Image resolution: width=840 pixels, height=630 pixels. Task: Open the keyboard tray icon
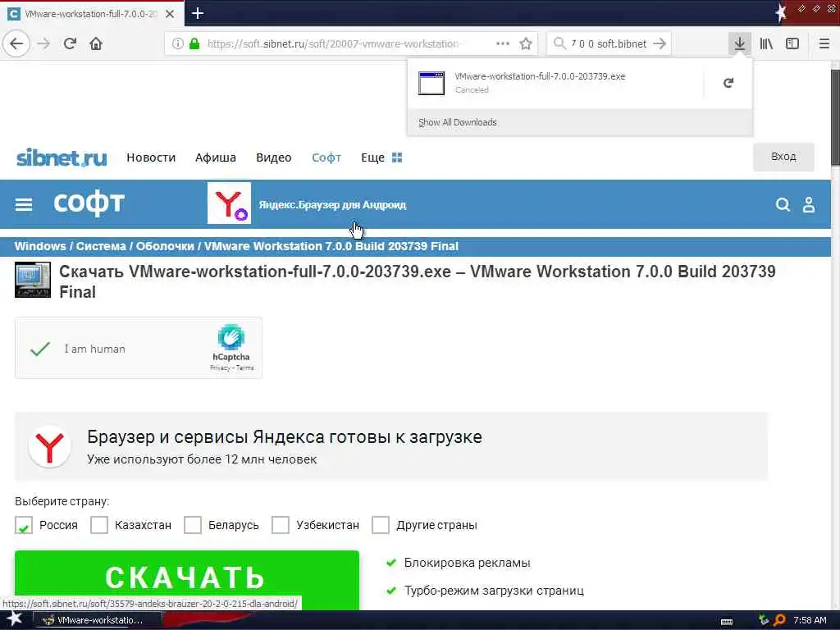click(727, 621)
